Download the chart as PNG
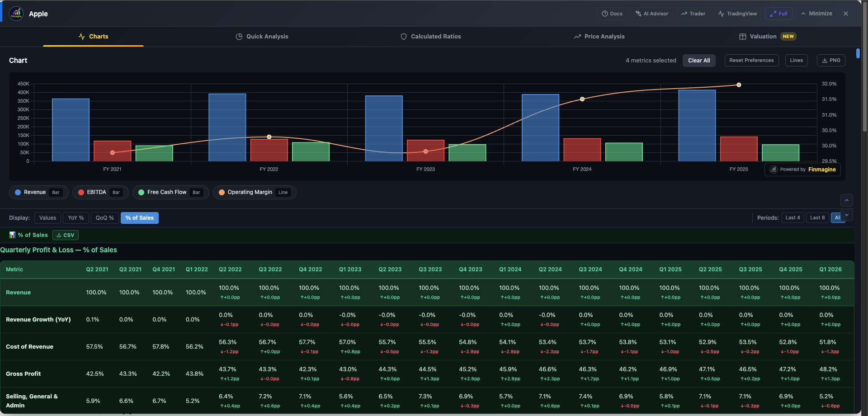 coord(831,60)
